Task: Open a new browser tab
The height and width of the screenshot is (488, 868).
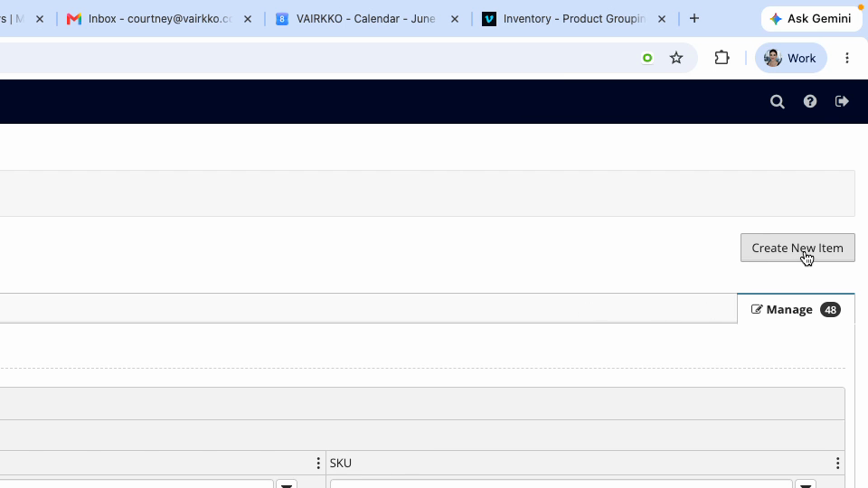Action: [x=694, y=18]
